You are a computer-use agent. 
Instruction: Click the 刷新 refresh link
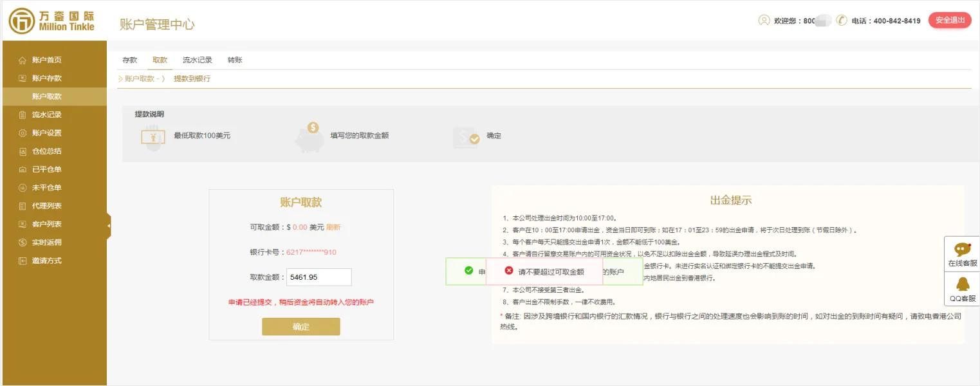pos(333,227)
